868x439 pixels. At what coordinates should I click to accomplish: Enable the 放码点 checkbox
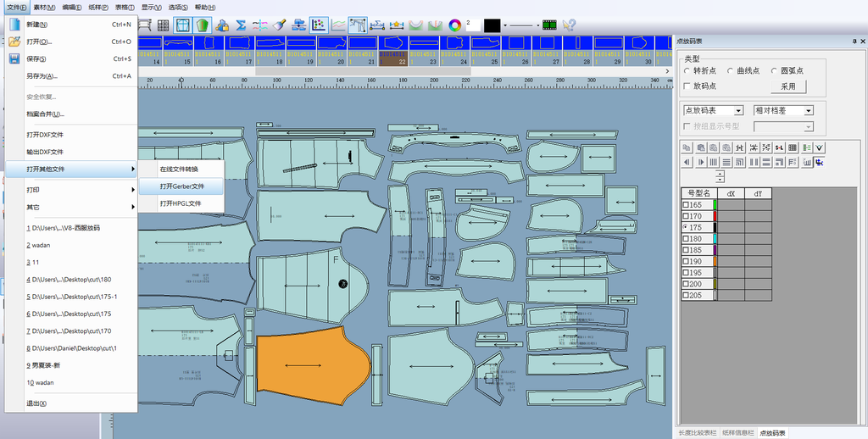[x=687, y=86]
